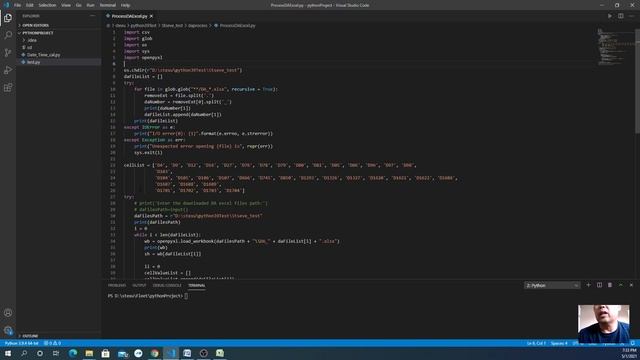Image resolution: width=640 pixels, height=360 pixels.
Task: Open the Help menu
Action: click(x=125, y=5)
